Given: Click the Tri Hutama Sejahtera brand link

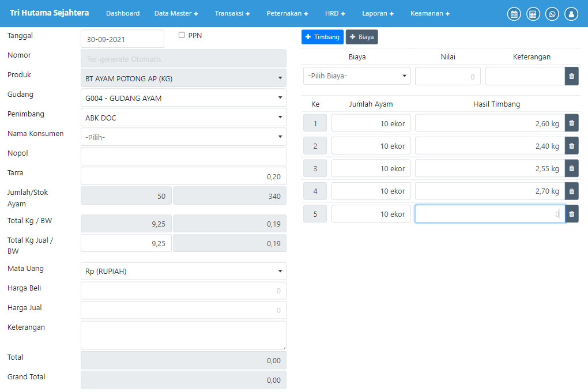Looking at the screenshot, I should 49,13.
